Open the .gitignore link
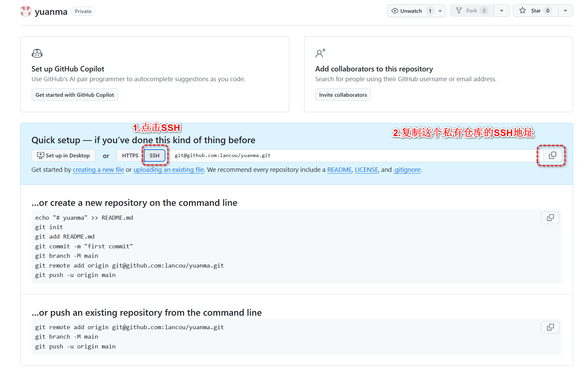Image resolution: width=588 pixels, height=373 pixels. [x=407, y=169]
